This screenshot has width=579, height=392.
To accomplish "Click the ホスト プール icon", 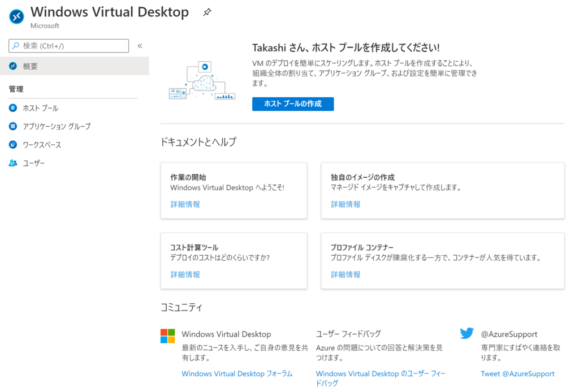I will [13, 108].
